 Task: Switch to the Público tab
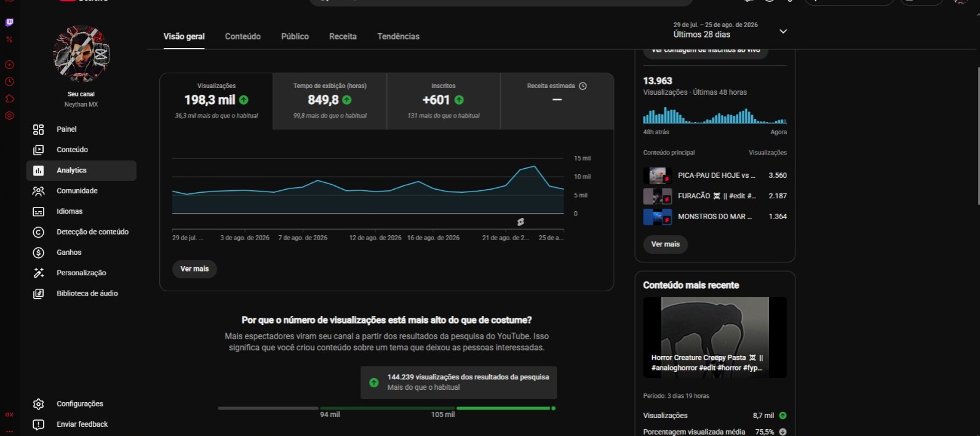tap(295, 36)
